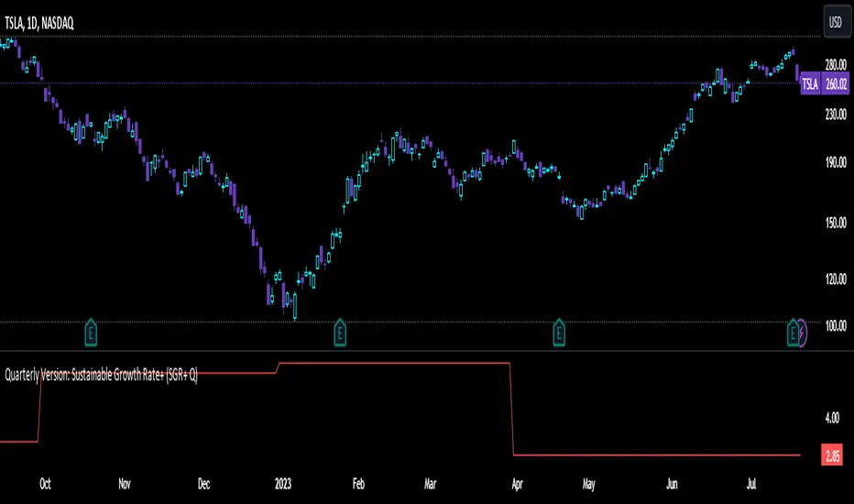Click the 190.00 price axis label
The image size is (854, 504).
[836, 162]
